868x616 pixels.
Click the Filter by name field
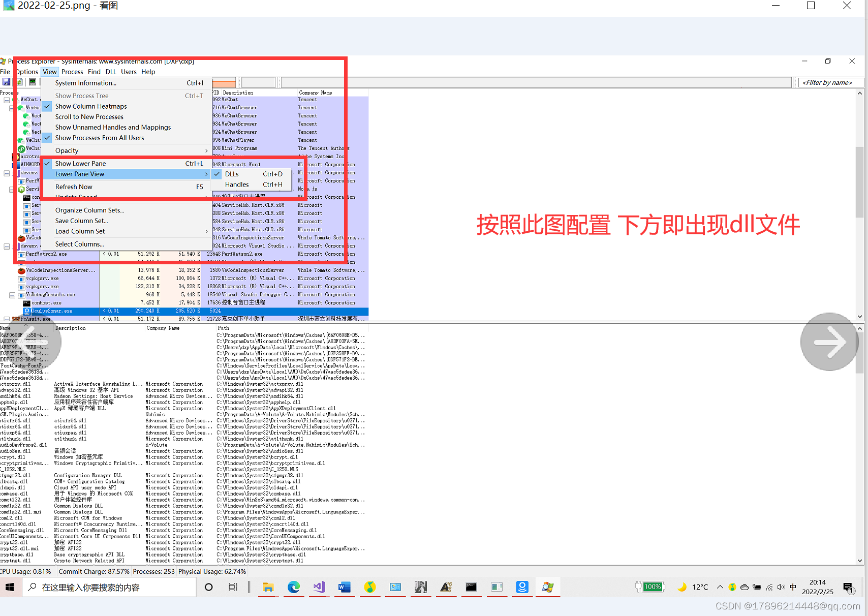(831, 82)
